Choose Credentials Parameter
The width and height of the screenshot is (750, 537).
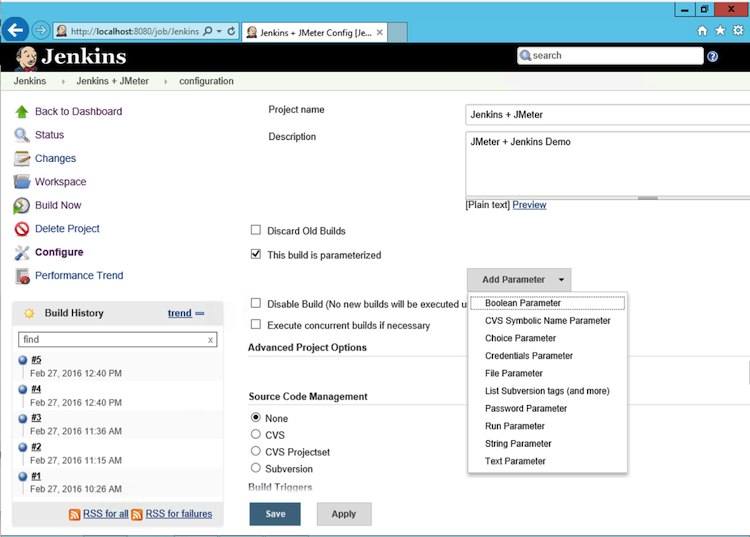point(547,356)
